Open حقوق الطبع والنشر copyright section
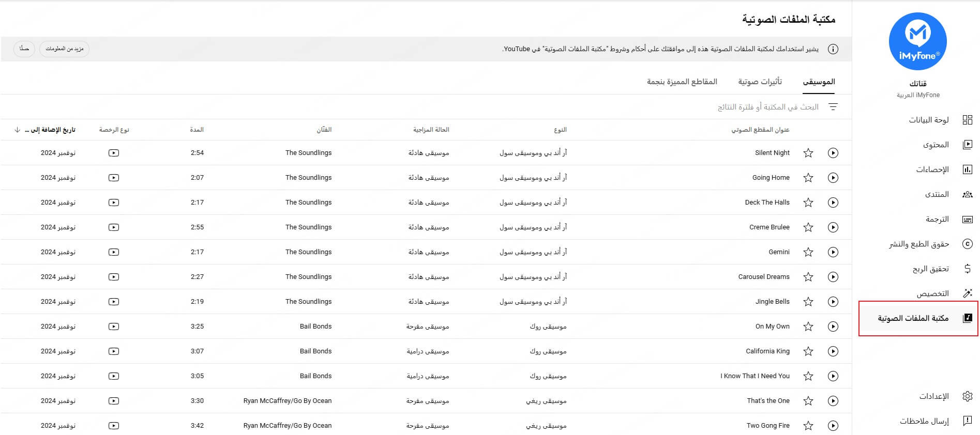 point(931,244)
